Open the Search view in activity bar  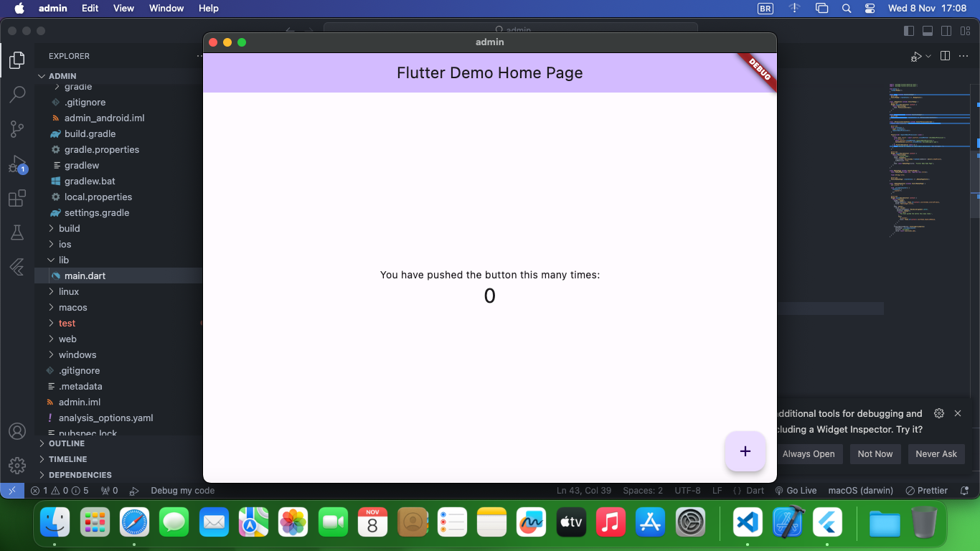(17, 94)
